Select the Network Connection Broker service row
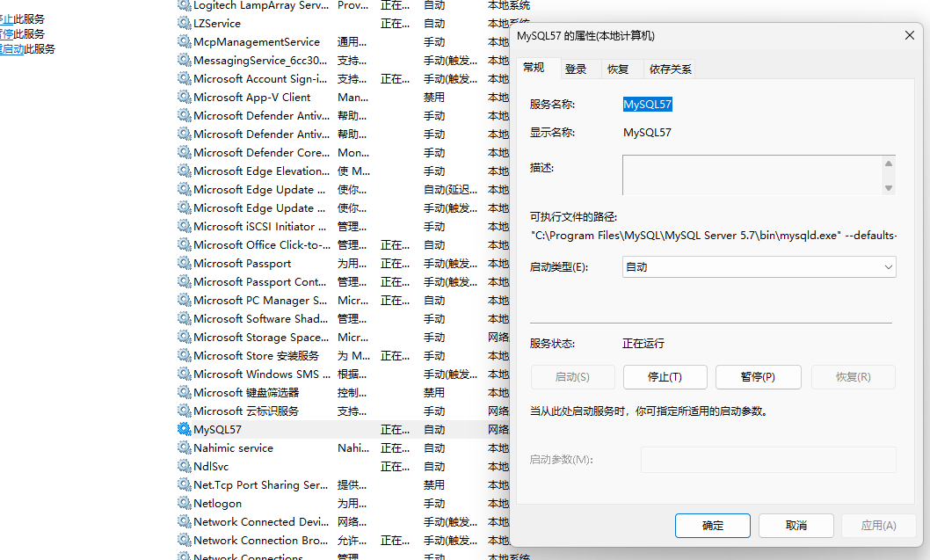The width and height of the screenshot is (930, 560). click(x=343, y=540)
